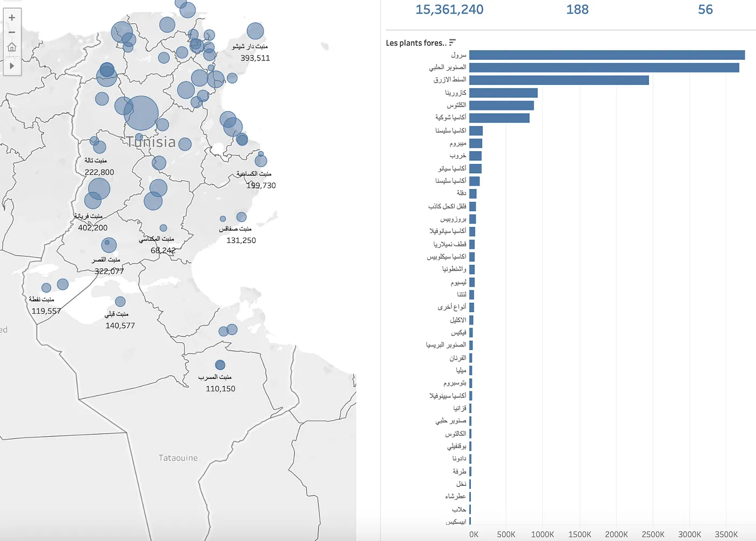This screenshot has height=541, width=756.
Task: Click the KPI value 56
Action: click(x=705, y=9)
